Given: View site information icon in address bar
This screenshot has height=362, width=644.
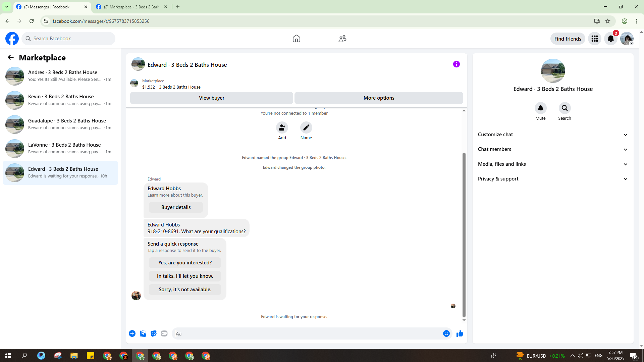Looking at the screenshot, I should point(46,21).
